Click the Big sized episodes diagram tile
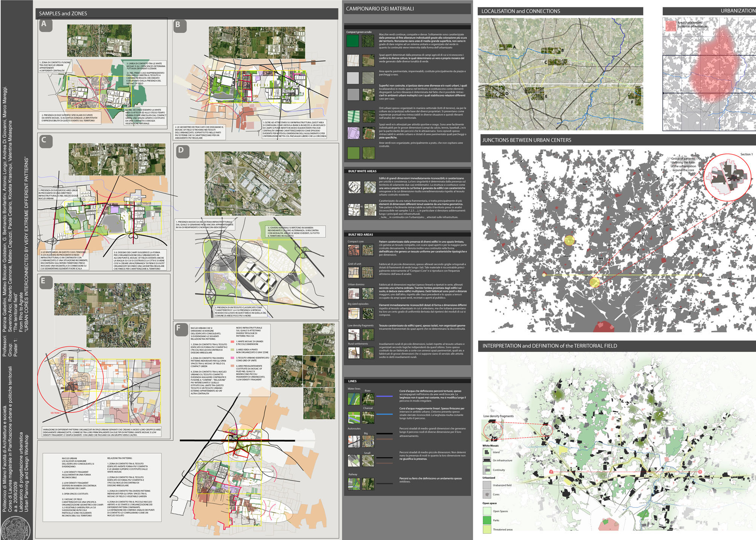The height and width of the screenshot is (540, 756). [x=354, y=313]
